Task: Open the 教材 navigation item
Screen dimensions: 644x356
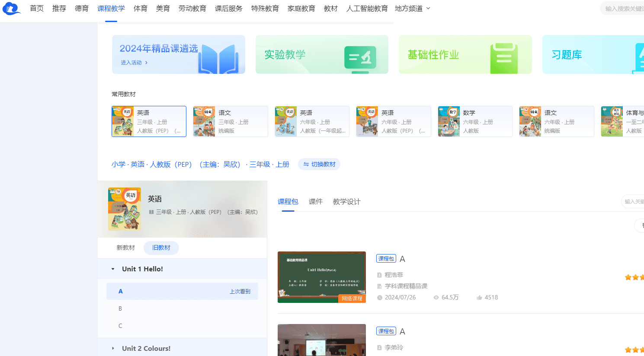Action: (331, 9)
